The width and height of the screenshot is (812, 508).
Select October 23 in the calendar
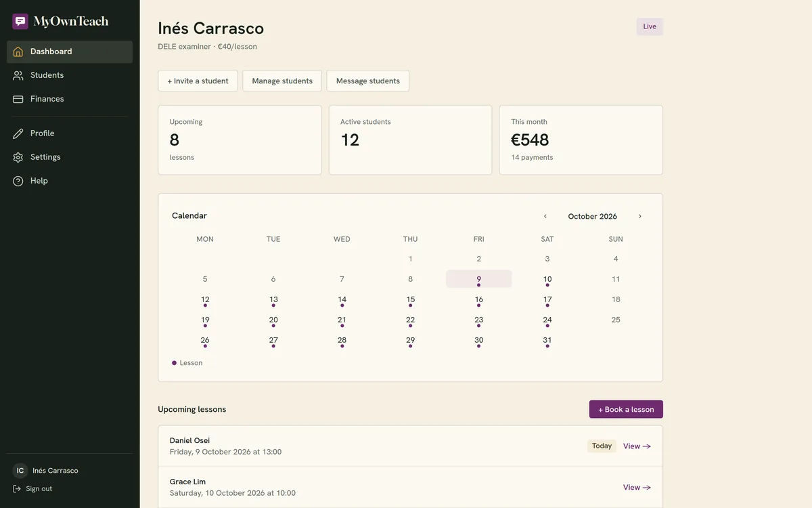pyautogui.click(x=479, y=320)
